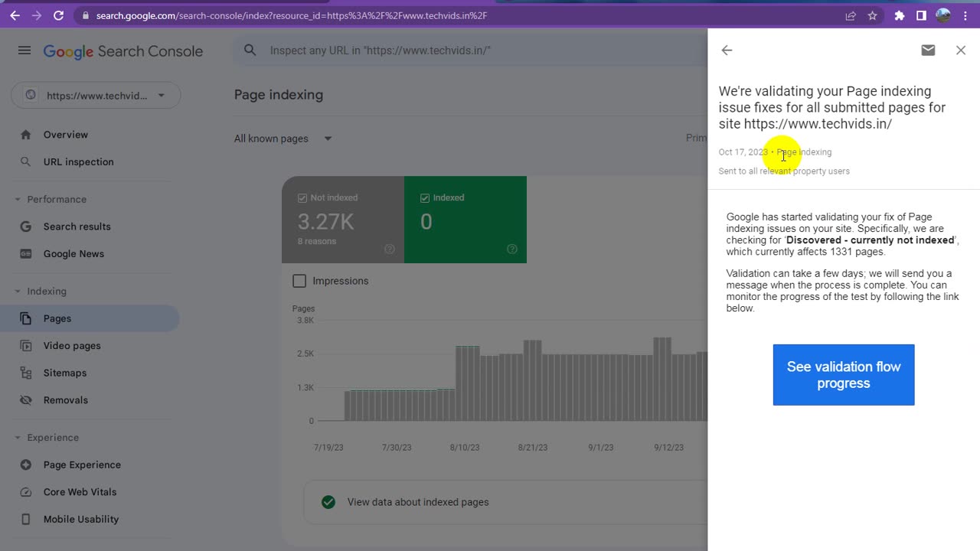Click the help icon on Indexed card
The height and width of the screenshot is (551, 980).
click(x=512, y=249)
